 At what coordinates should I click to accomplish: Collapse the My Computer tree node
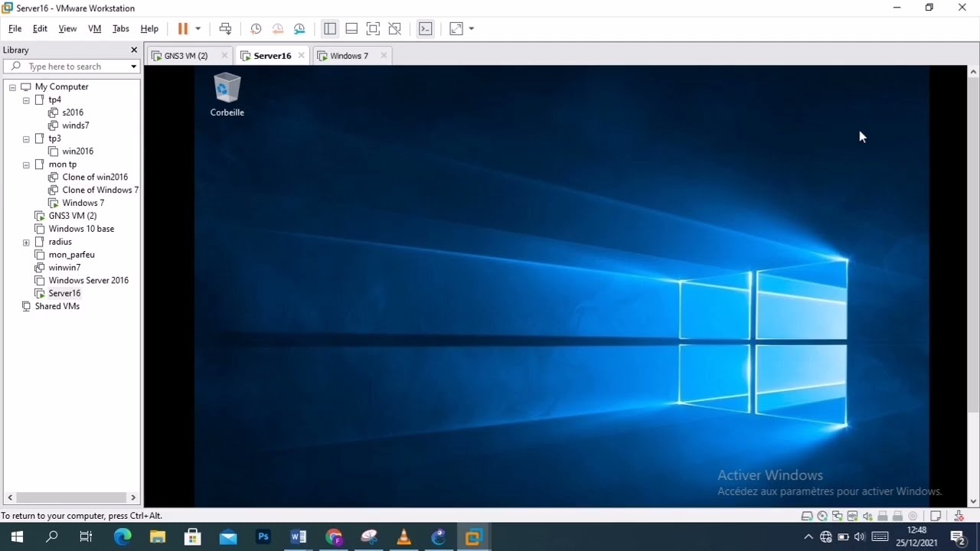pos(12,87)
